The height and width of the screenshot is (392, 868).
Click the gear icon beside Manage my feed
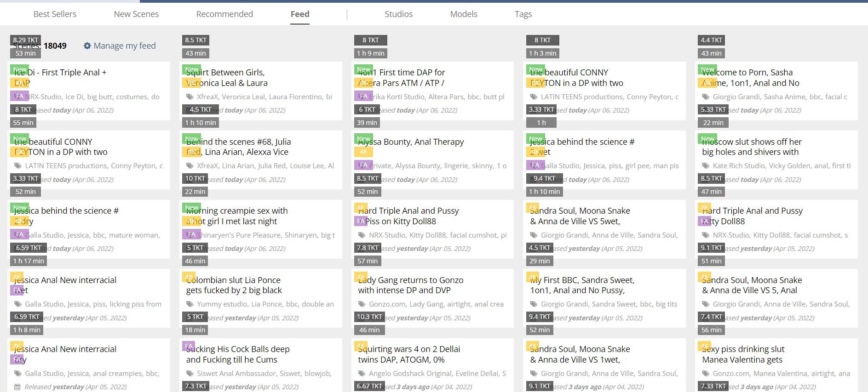click(x=87, y=46)
